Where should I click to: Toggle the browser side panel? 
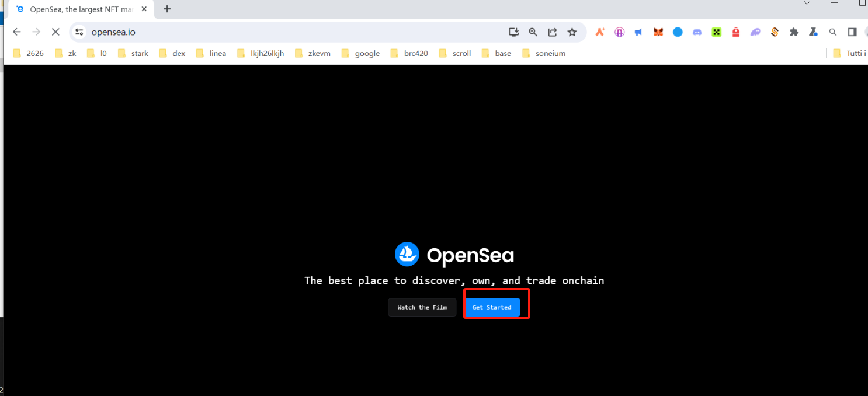(852, 32)
